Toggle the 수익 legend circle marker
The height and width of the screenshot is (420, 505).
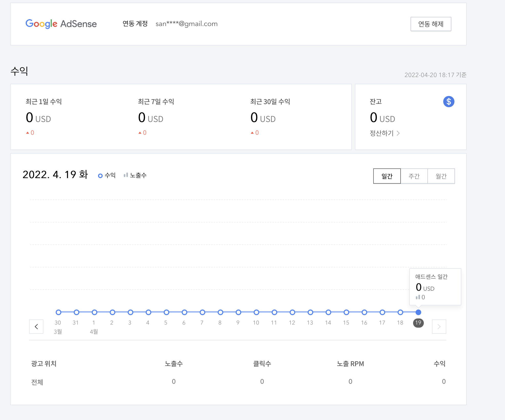(100, 176)
